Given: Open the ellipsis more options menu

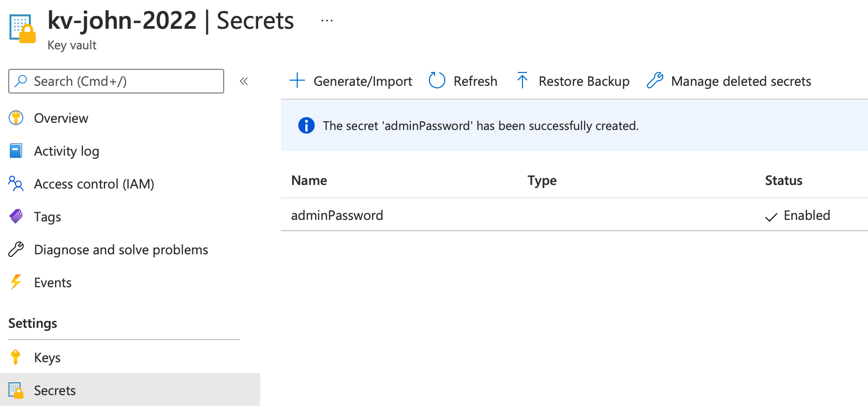Looking at the screenshot, I should 327,21.
